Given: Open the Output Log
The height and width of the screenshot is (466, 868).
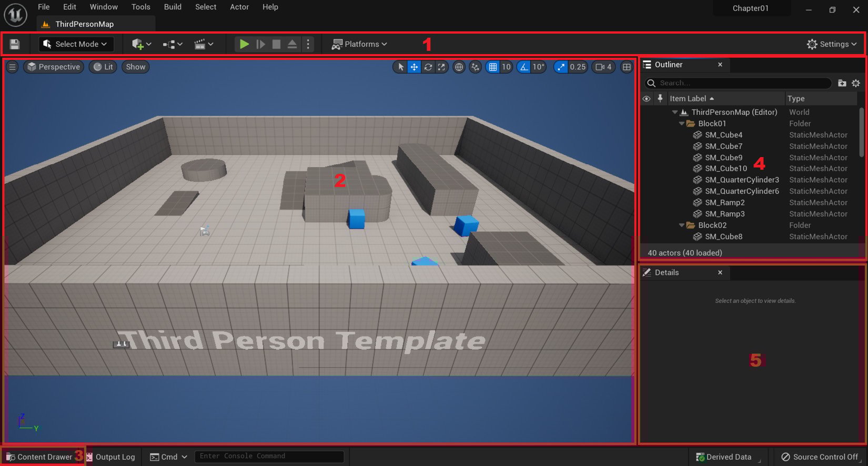Looking at the screenshot, I should click(111, 457).
